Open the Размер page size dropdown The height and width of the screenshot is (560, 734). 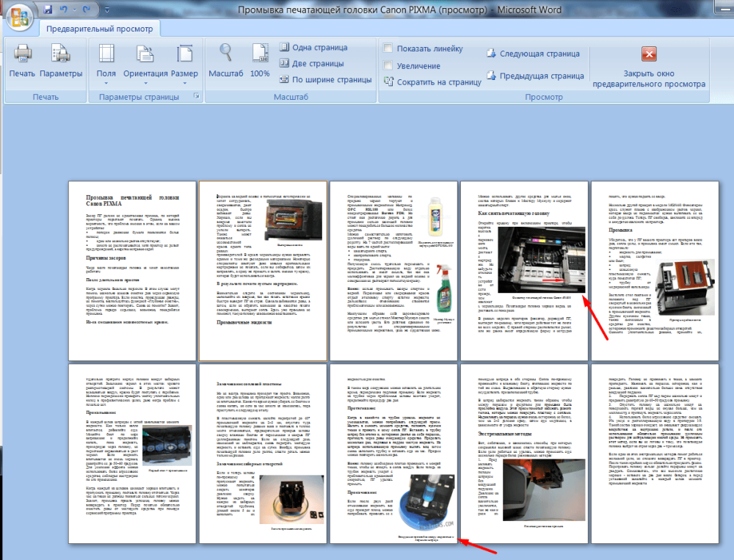(184, 63)
